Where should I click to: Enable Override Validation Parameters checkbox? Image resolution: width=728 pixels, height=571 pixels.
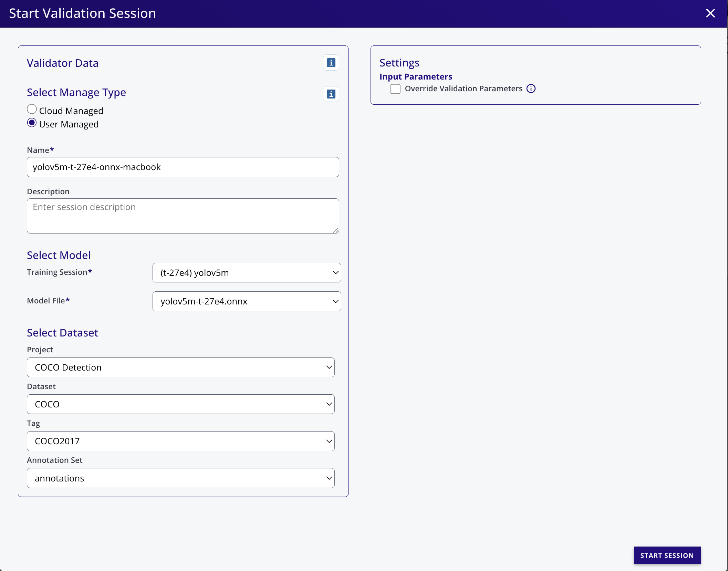tap(395, 89)
